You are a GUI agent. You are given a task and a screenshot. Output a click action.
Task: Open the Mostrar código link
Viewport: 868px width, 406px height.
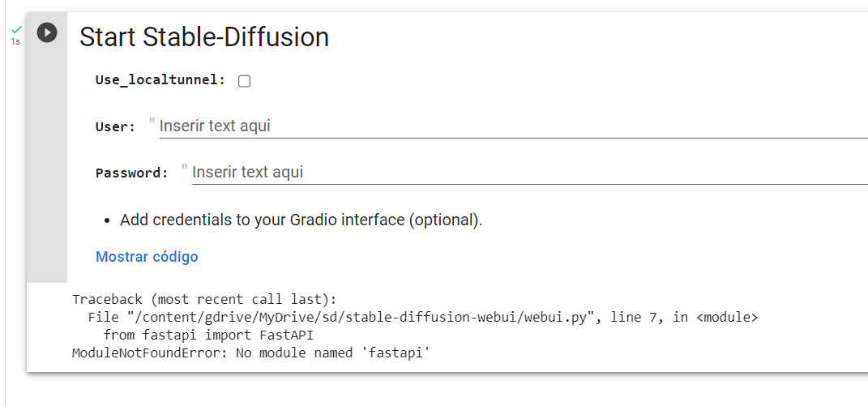click(x=147, y=257)
